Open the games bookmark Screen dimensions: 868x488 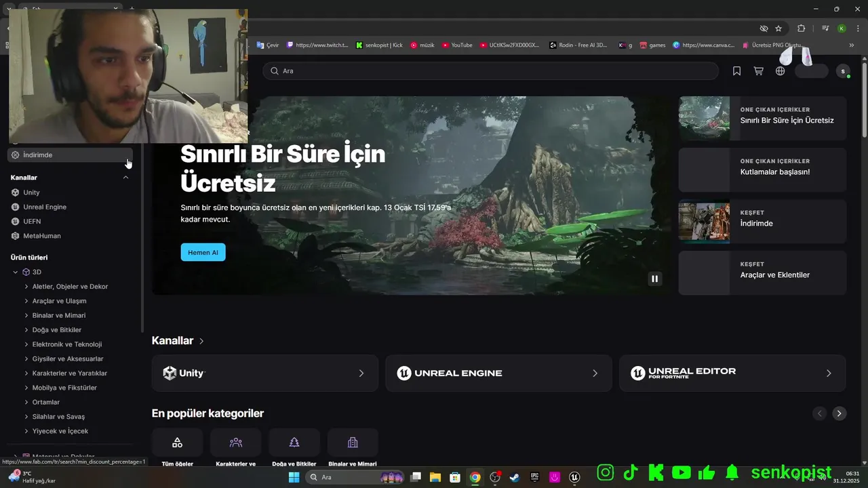pyautogui.click(x=652, y=45)
